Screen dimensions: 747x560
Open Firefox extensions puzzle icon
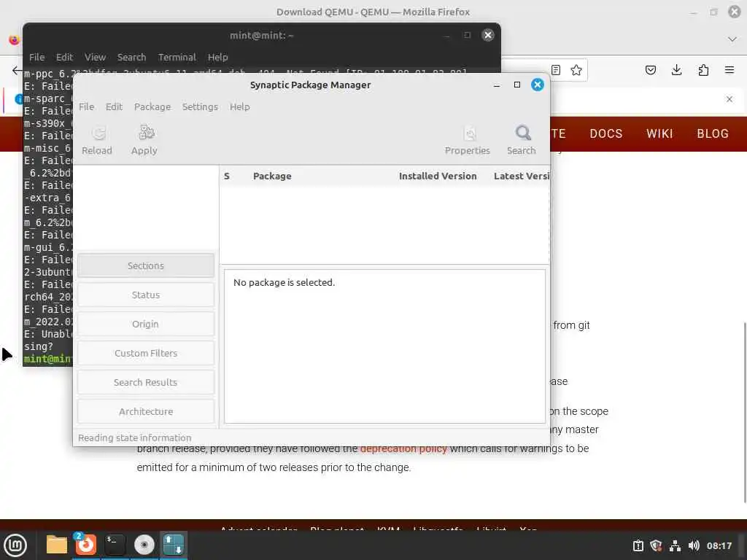tap(703, 71)
